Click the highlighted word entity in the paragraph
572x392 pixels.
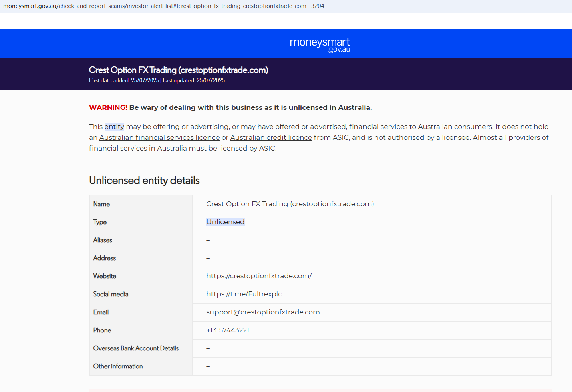(114, 127)
